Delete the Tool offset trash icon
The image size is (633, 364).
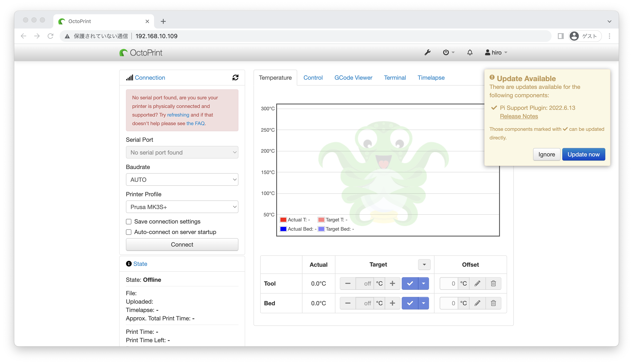[493, 283]
